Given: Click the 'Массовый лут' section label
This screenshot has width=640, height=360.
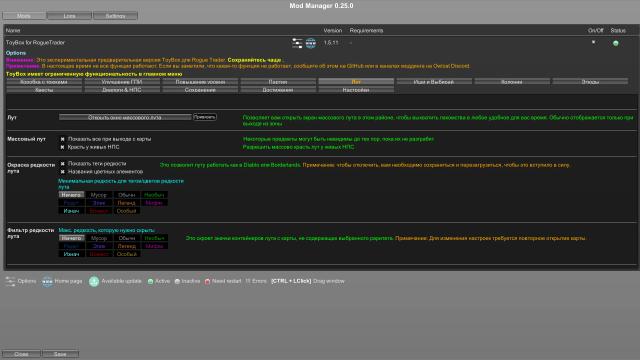Looking at the screenshot, I should pos(27,139).
